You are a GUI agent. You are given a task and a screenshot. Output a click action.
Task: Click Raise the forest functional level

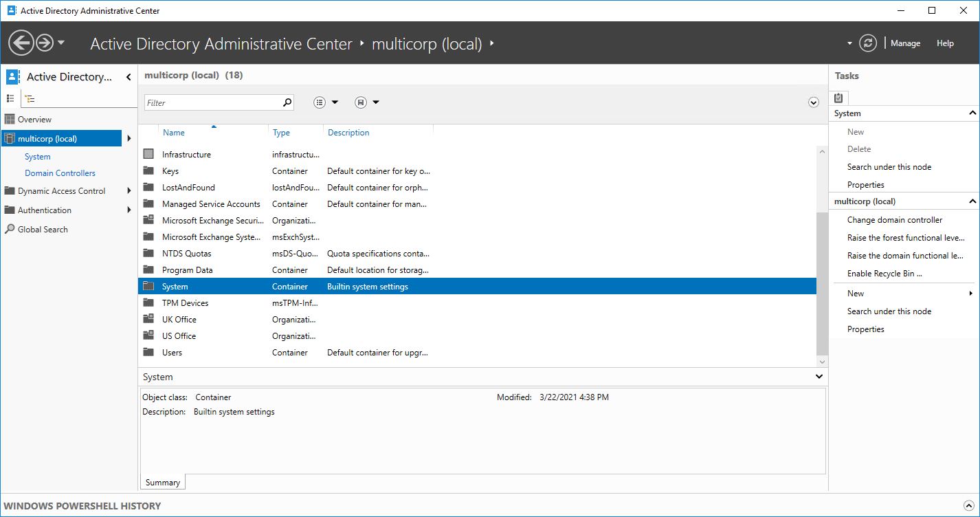(x=906, y=238)
